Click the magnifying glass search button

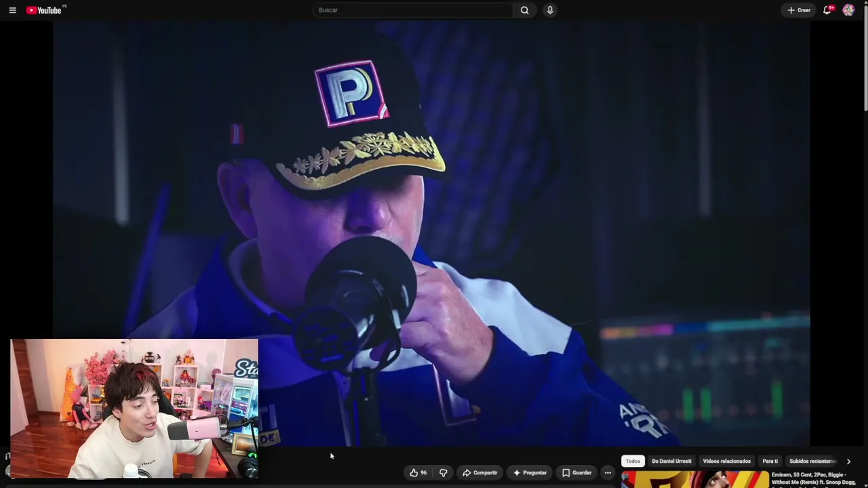(x=525, y=10)
